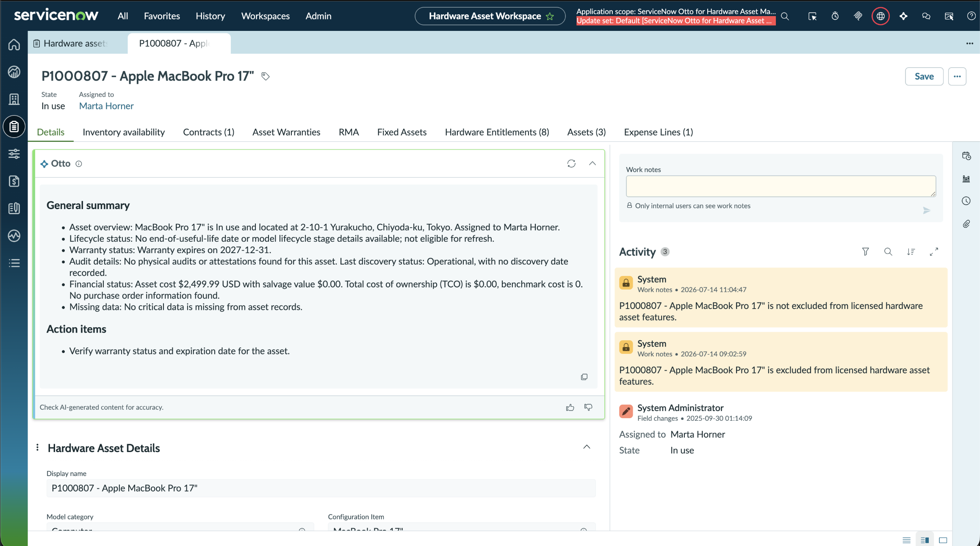Expand Activity panel to full view

click(x=934, y=252)
